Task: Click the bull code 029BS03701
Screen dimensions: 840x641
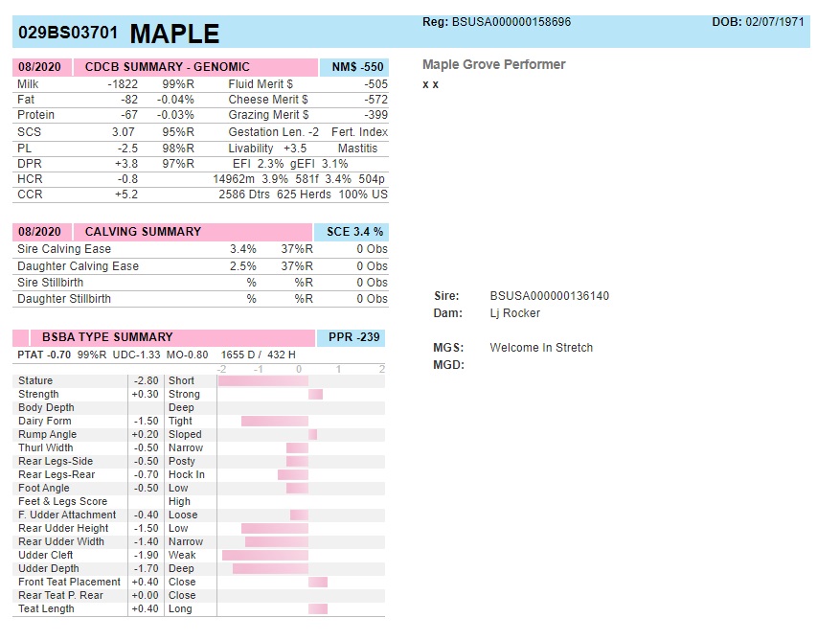Action: [x=67, y=33]
